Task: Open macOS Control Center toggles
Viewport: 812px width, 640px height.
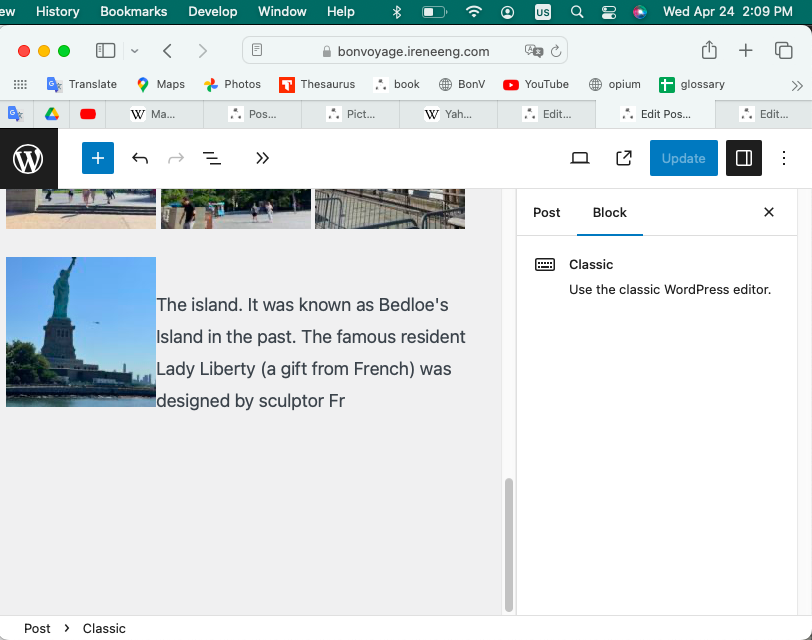Action: 609,12
